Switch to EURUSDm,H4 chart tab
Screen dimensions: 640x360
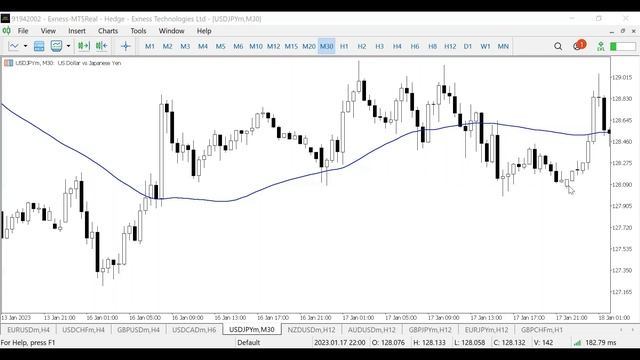tap(29, 329)
